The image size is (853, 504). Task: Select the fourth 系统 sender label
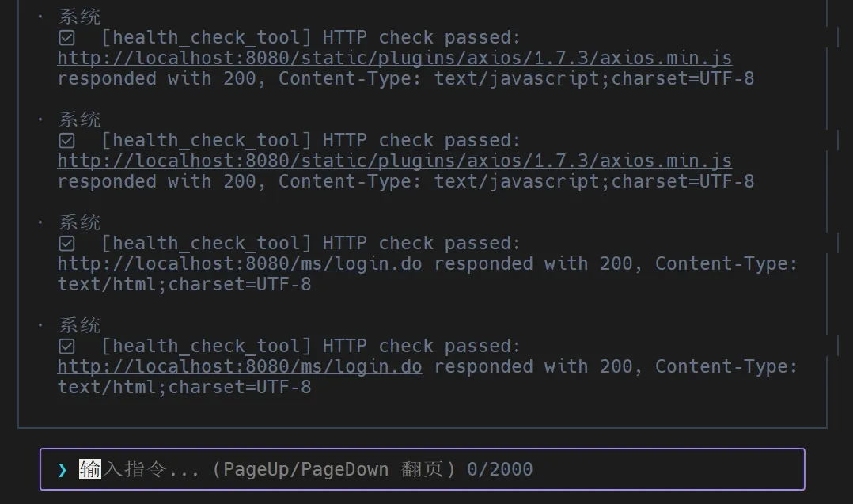point(79,325)
